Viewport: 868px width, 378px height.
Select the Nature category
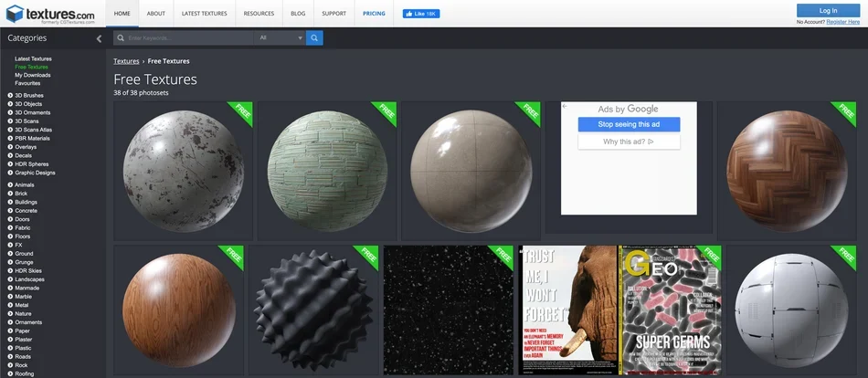[x=23, y=314]
